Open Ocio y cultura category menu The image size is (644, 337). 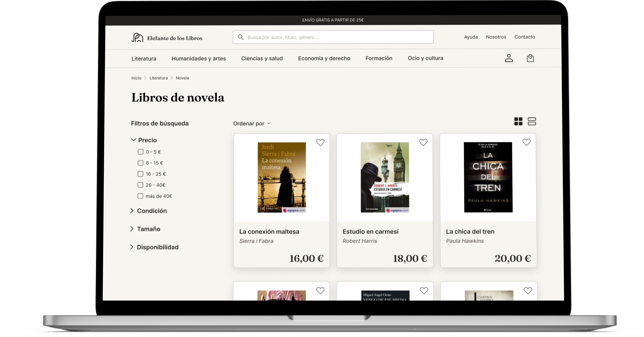point(425,58)
